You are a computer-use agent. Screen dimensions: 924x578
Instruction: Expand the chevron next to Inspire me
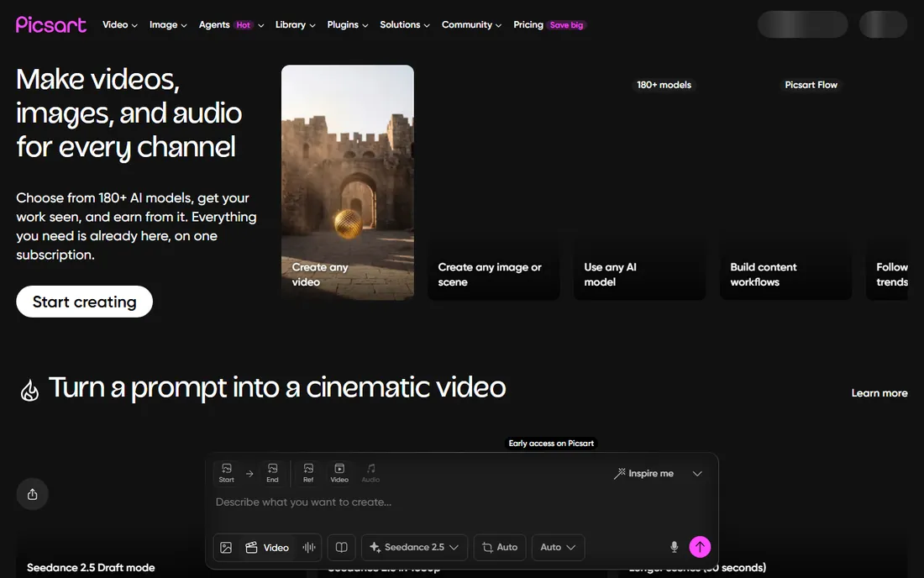pos(697,474)
